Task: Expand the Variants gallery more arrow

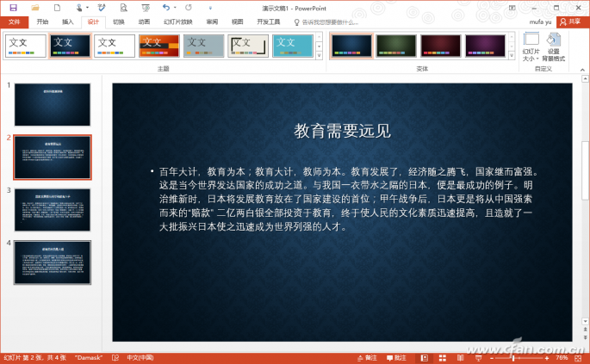Action: click(513, 56)
